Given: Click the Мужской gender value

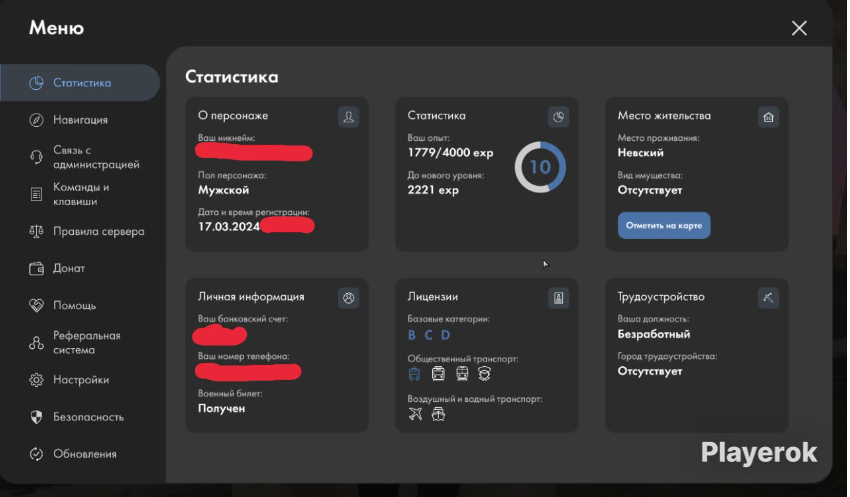Looking at the screenshot, I should tap(223, 190).
